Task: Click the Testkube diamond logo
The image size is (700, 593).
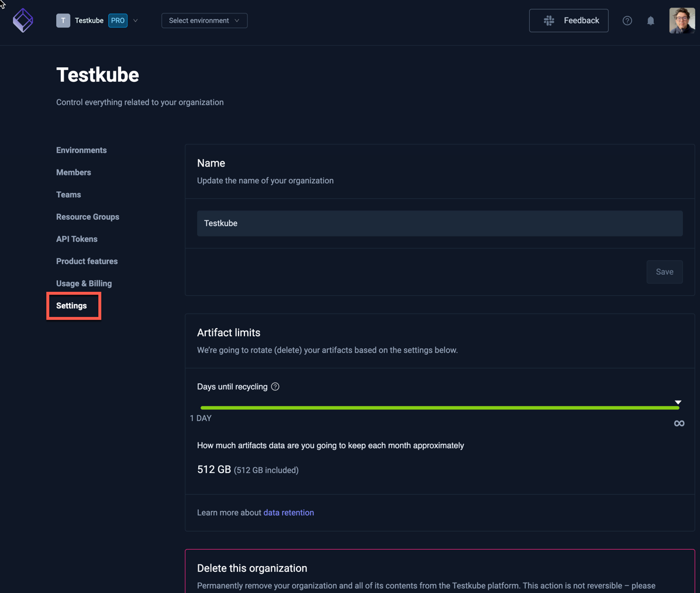Action: coord(23,20)
